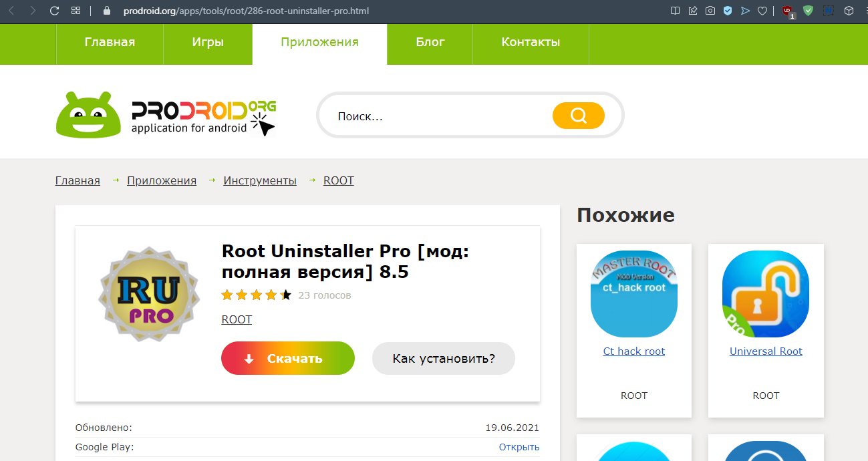The width and height of the screenshot is (868, 461).
Task: Click the N capture extension icon
Action: coord(829,11)
